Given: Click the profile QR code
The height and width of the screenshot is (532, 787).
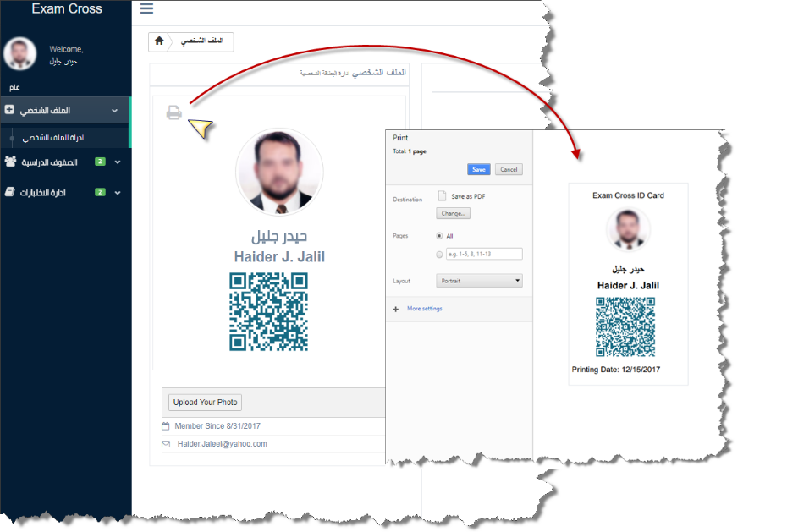Looking at the screenshot, I should 269,311.
